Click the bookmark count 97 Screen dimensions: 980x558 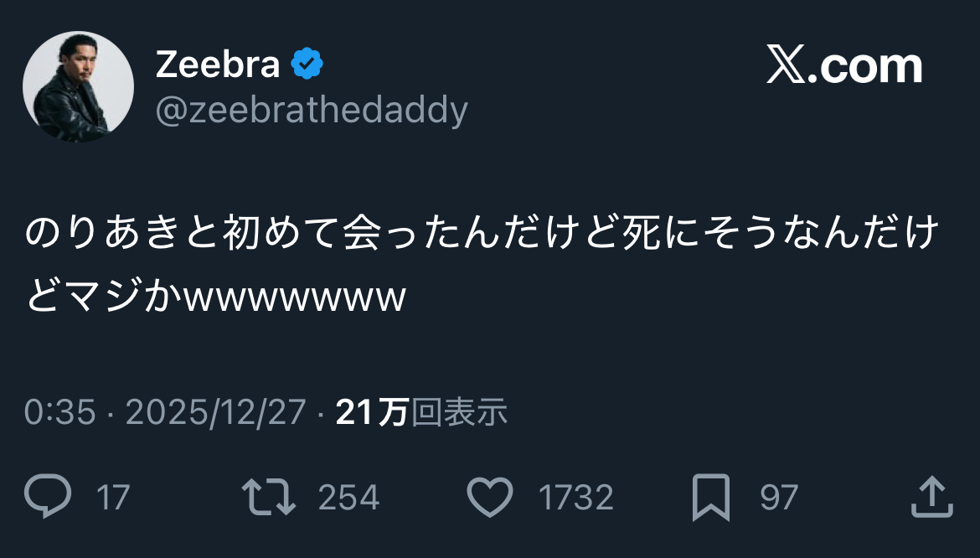tap(778, 498)
